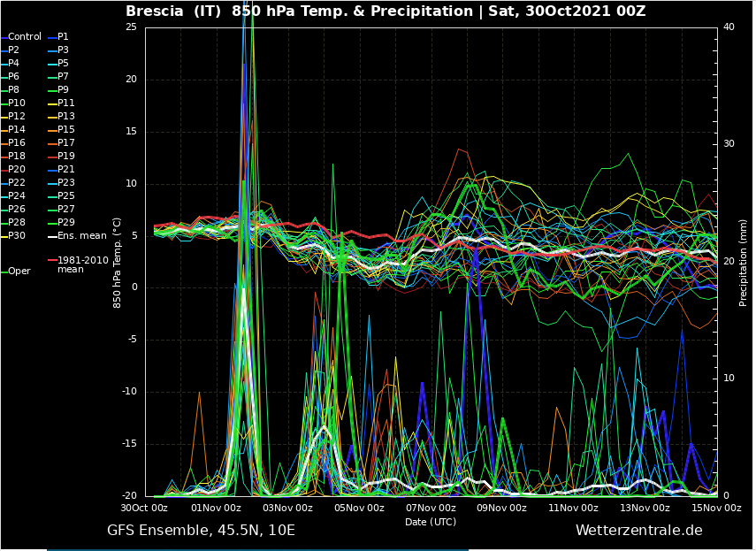Choose the P14 legend label
Screen dimensions: 756x551
(17, 130)
